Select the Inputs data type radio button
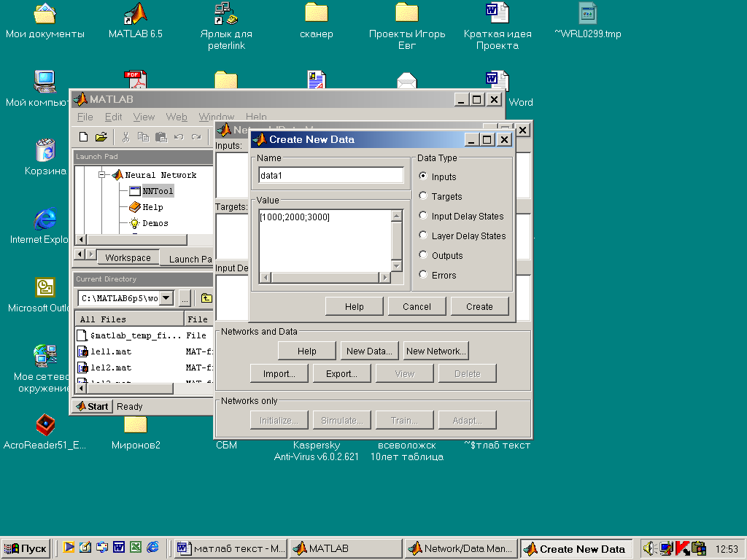 pyautogui.click(x=422, y=176)
